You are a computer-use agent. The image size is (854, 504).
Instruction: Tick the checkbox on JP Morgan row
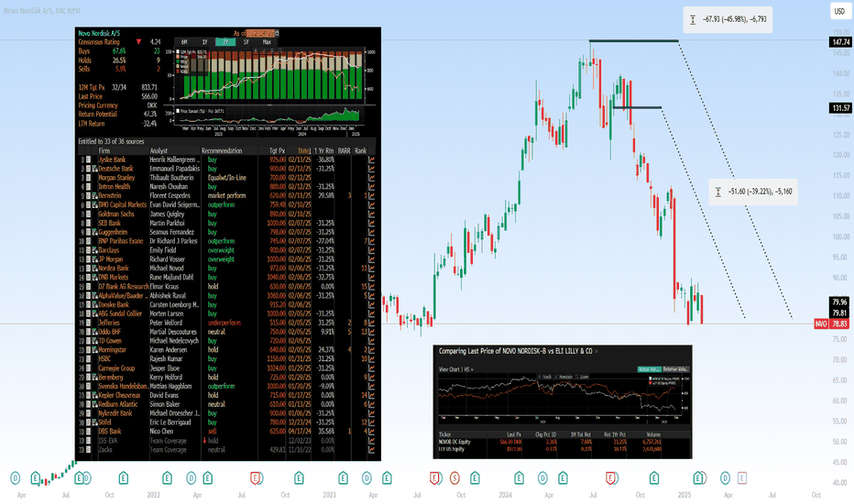[x=88, y=259]
